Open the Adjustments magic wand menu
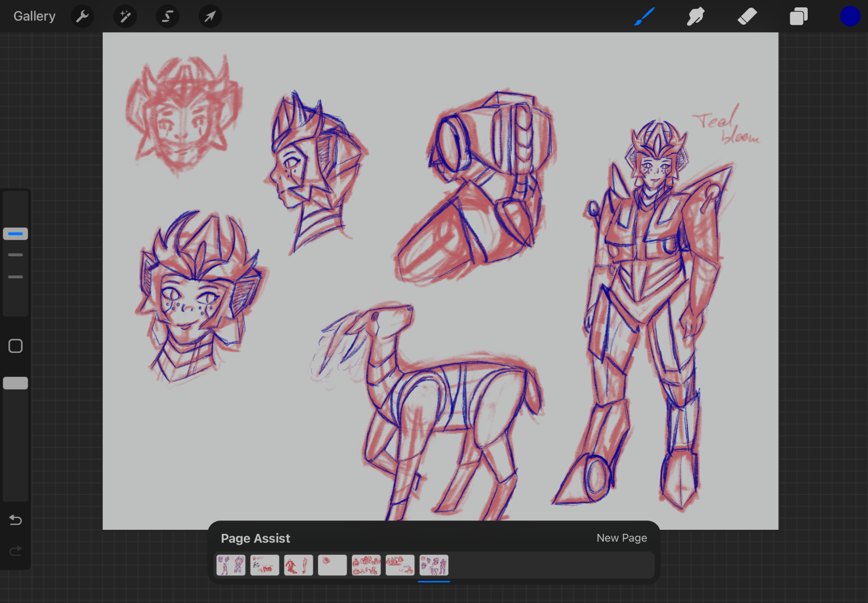This screenshot has width=868, height=603. (125, 16)
